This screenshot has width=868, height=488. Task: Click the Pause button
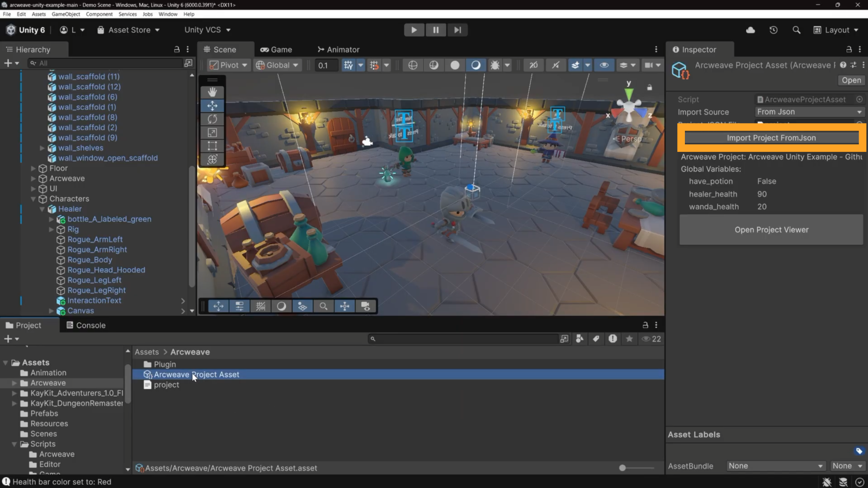tap(436, 30)
